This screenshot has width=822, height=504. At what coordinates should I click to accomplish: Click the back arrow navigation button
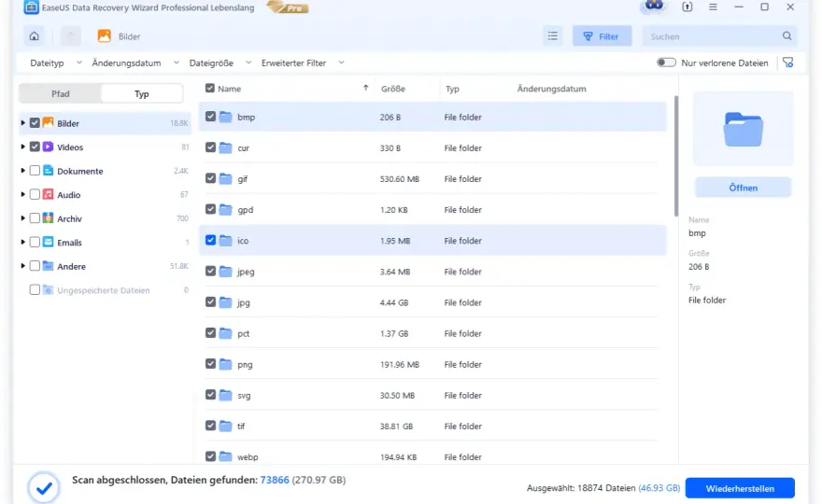click(x=70, y=36)
